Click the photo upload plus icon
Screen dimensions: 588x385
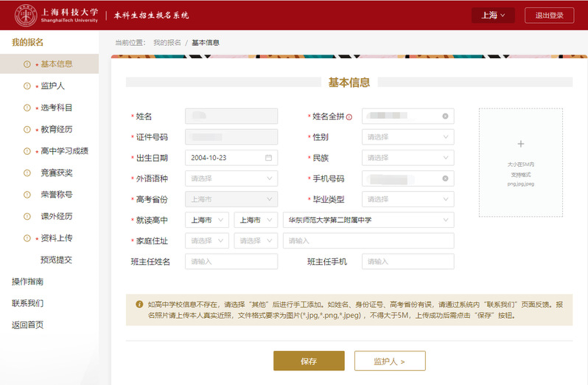click(x=520, y=144)
